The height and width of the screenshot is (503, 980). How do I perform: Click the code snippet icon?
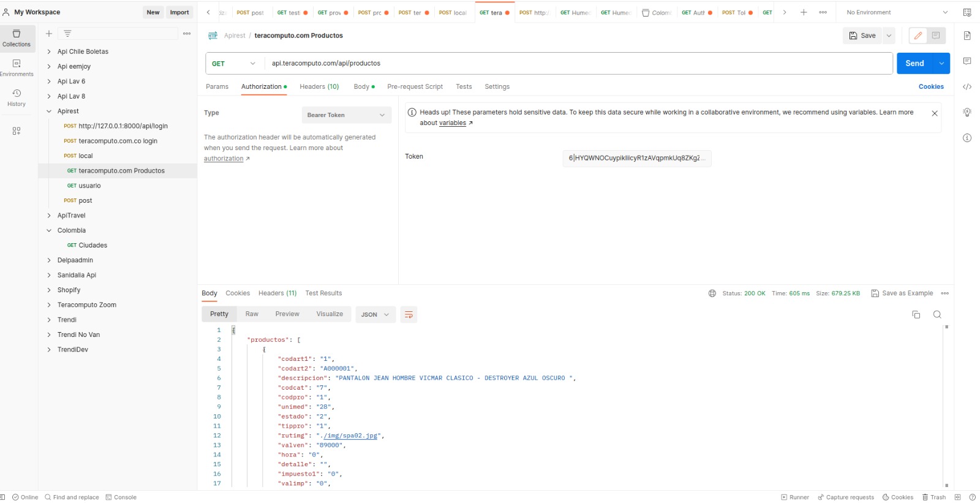[x=967, y=87]
